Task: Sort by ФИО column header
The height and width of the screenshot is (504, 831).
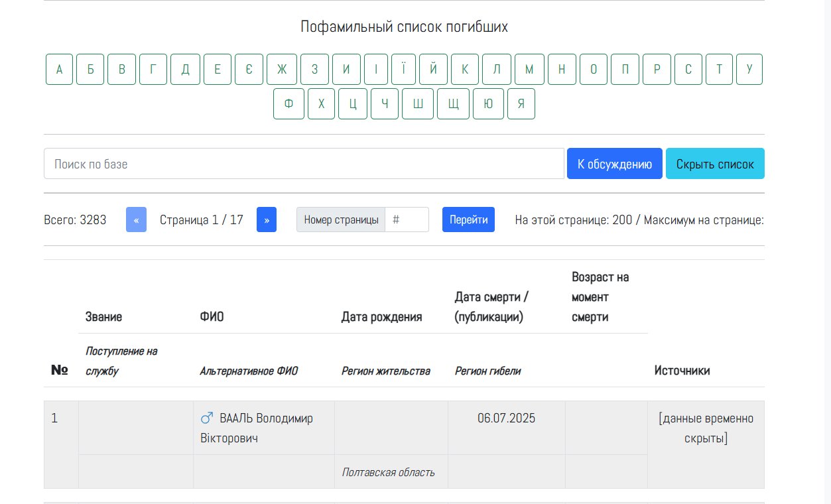Action: tap(212, 317)
